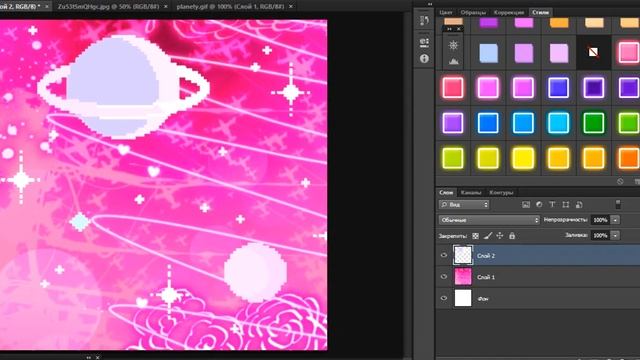The image size is (640, 360).
Task: Toggle layer filtering on/off switch
Action: tap(618, 204)
